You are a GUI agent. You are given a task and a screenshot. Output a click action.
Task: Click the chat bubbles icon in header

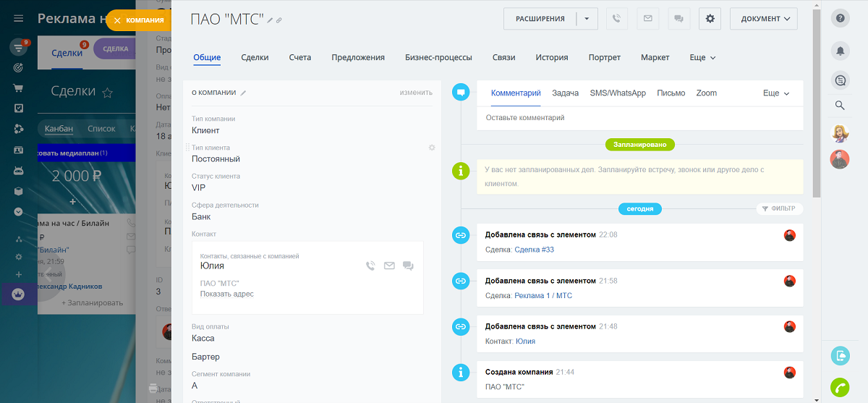(678, 19)
